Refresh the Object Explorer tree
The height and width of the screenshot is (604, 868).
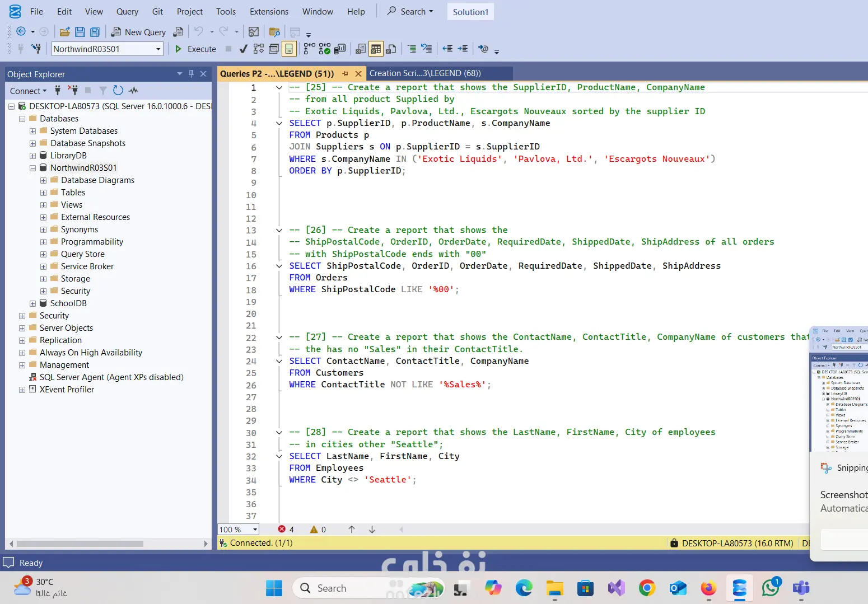click(118, 90)
